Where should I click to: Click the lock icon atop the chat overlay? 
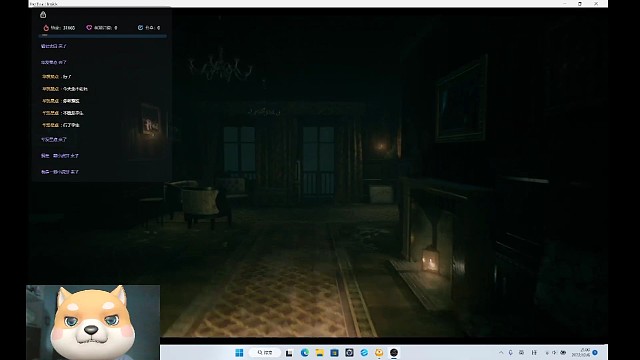point(43,15)
